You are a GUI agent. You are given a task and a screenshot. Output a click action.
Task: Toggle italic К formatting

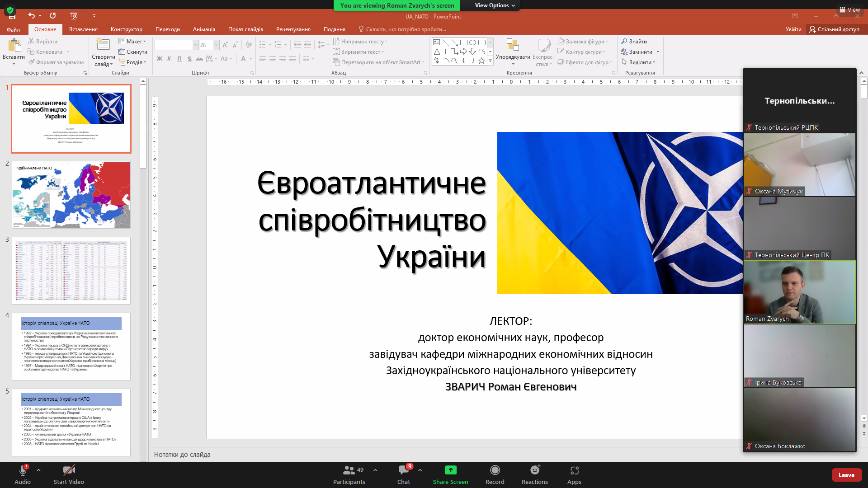click(x=169, y=59)
